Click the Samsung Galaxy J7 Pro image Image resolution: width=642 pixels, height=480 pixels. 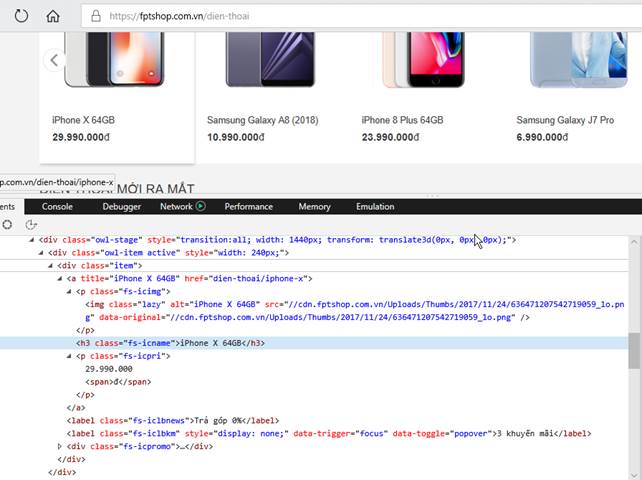(578, 60)
